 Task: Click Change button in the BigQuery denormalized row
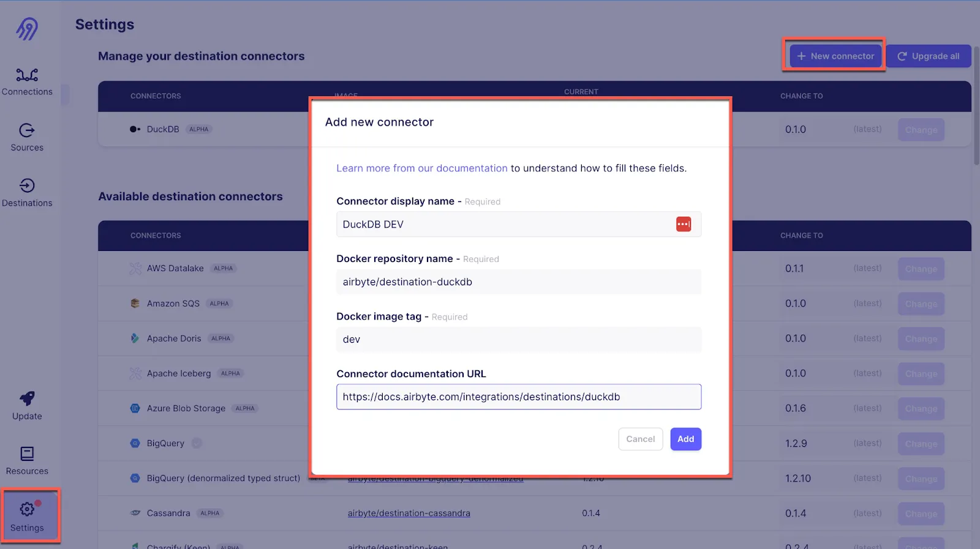(x=921, y=478)
